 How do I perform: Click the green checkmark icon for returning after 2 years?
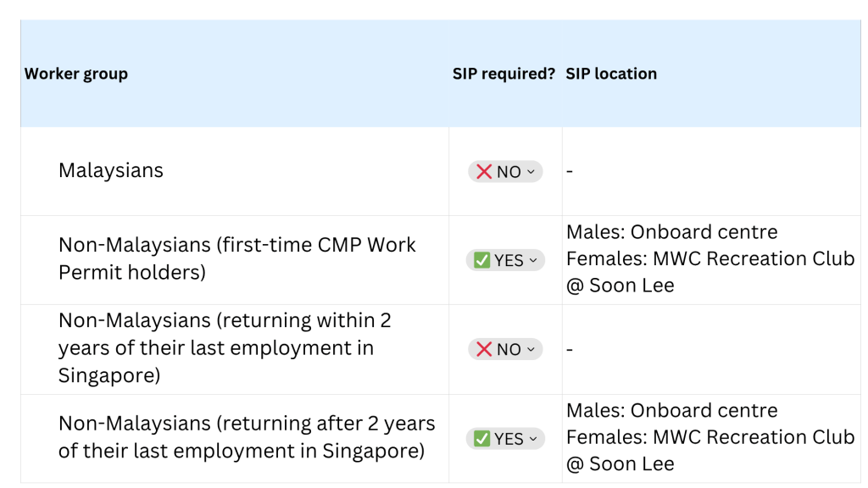481,438
